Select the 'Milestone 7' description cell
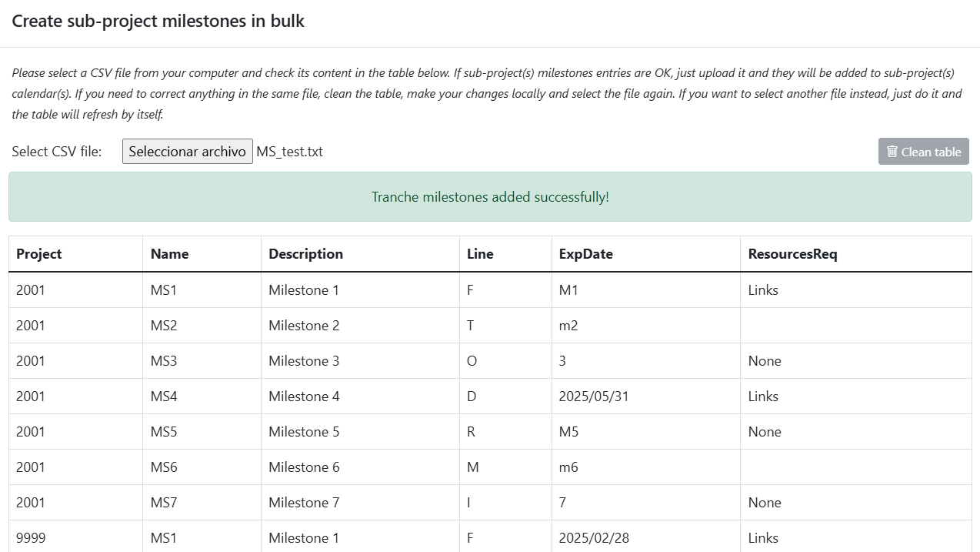The image size is (980, 552). click(x=361, y=503)
